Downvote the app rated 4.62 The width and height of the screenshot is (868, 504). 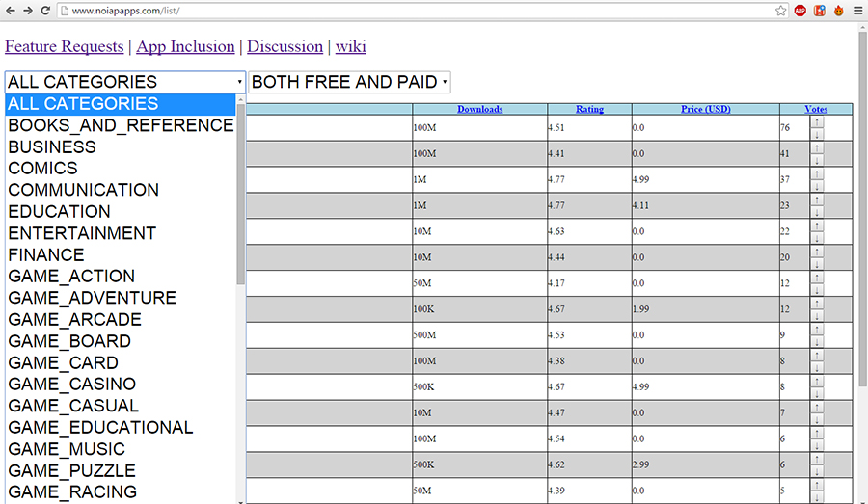817,472
